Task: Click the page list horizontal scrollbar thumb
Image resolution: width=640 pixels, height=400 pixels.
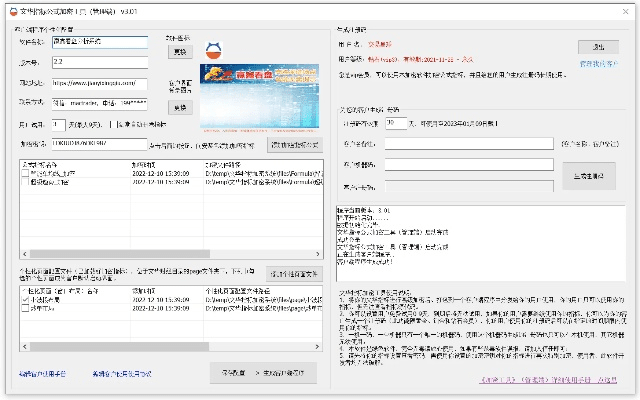Action: [x=119, y=347]
